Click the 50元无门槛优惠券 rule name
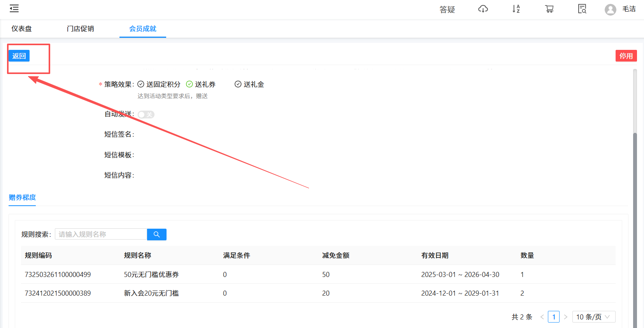Viewport: 644px width, 328px height. [151, 275]
